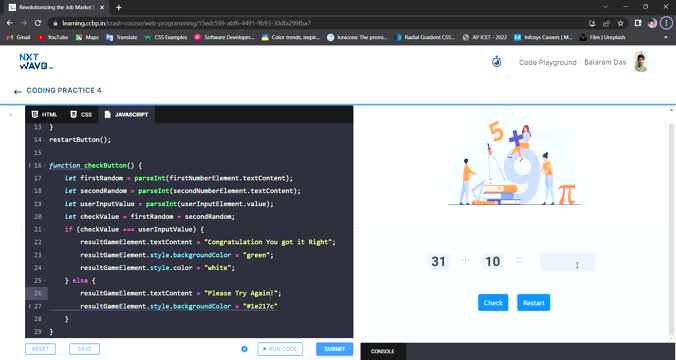Click the Check button

click(x=493, y=303)
